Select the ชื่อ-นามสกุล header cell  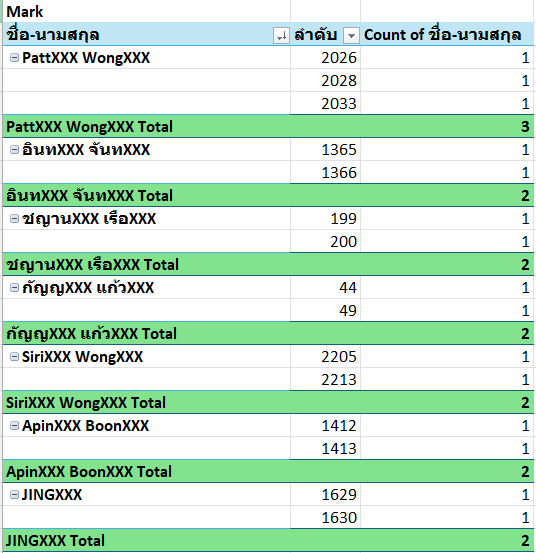point(146,35)
